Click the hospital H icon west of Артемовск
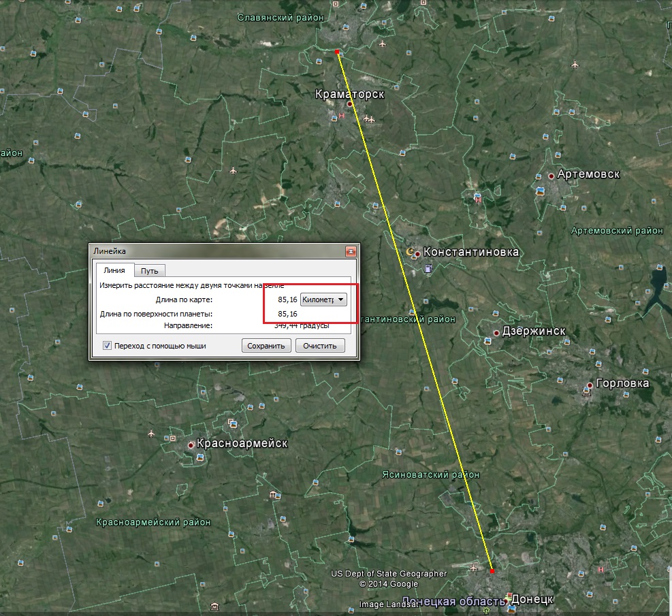Viewport: 672px width, 616px height. (478, 199)
